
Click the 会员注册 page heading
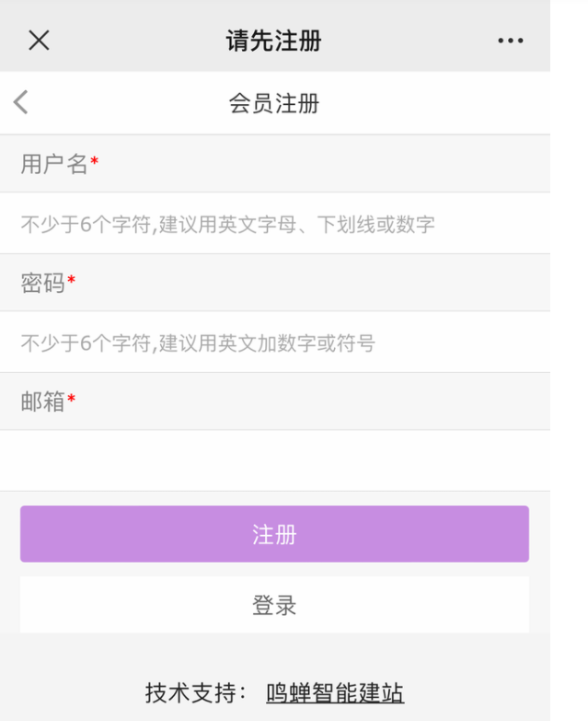274,103
